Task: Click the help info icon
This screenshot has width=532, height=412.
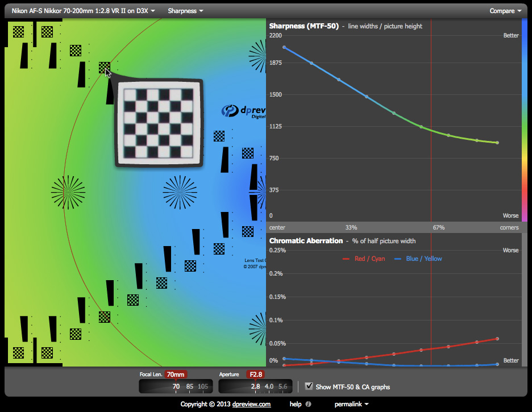Action: [x=308, y=404]
